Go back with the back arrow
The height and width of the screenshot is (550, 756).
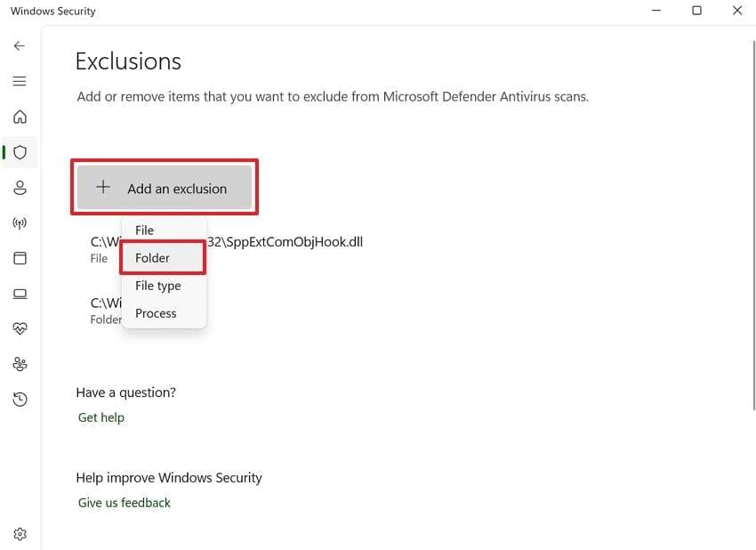pyautogui.click(x=20, y=46)
